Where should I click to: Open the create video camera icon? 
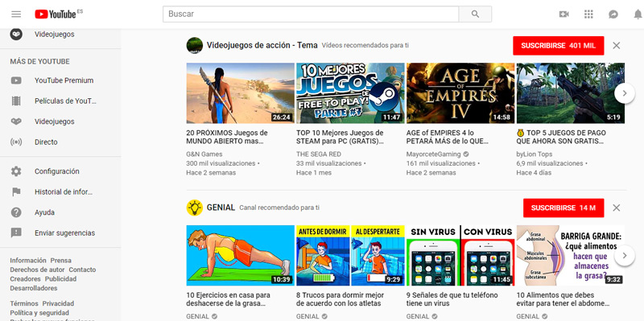tap(564, 14)
